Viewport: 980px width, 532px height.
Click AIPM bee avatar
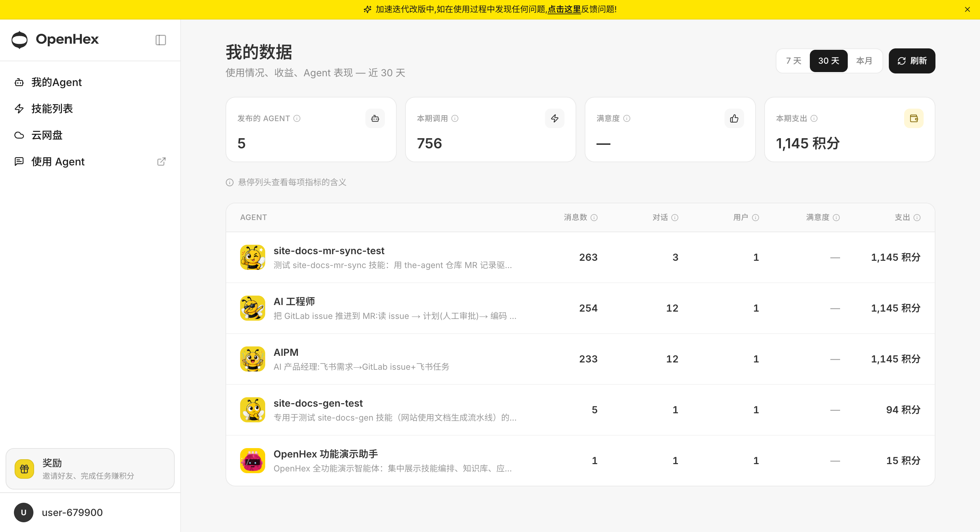click(x=253, y=359)
